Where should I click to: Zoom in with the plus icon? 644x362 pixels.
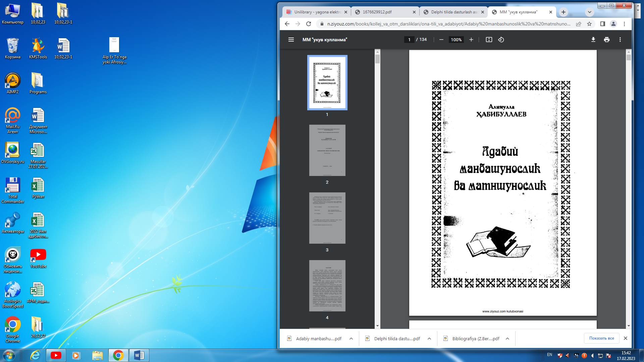pyautogui.click(x=471, y=40)
